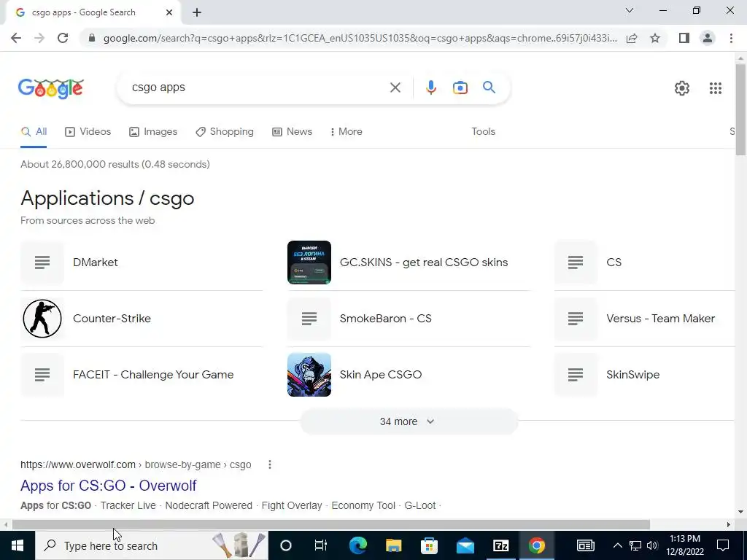Viewport: 747px width, 560px height.
Task: Click the GC.SKINS app thumbnail
Action: coord(309,262)
